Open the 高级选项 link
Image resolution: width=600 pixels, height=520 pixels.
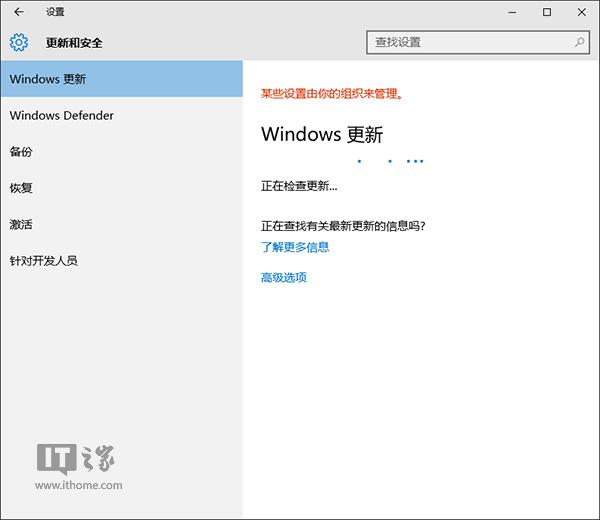[284, 277]
